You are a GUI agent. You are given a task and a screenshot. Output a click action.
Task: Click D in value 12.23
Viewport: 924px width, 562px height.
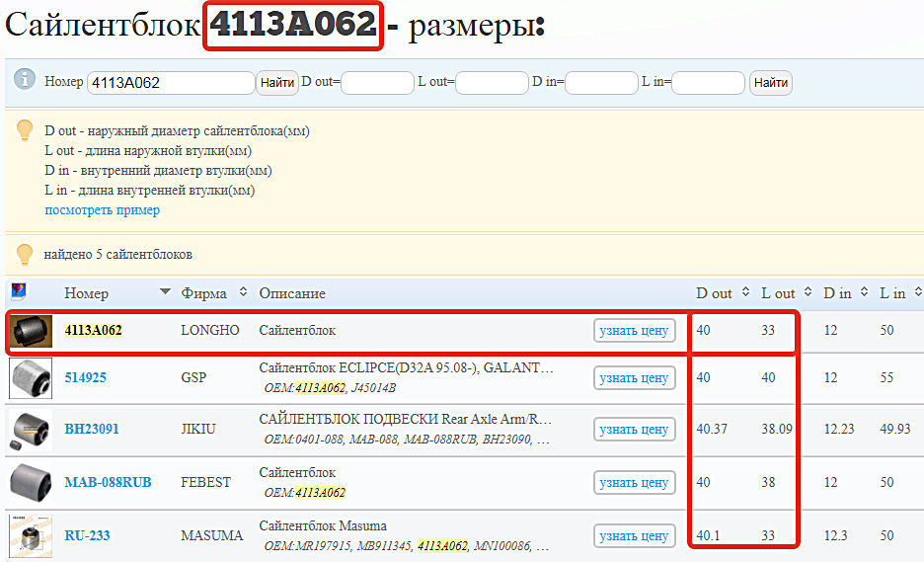[x=839, y=429]
